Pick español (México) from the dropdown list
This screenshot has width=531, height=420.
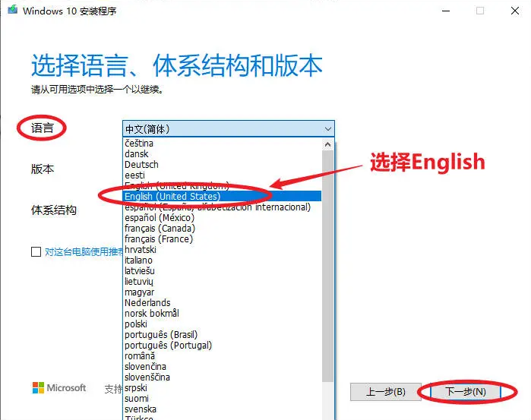pos(160,217)
